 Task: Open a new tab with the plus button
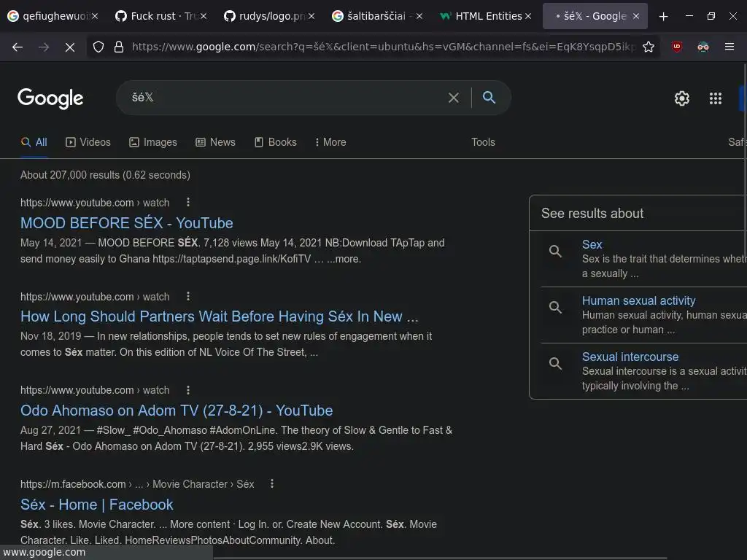coord(663,17)
